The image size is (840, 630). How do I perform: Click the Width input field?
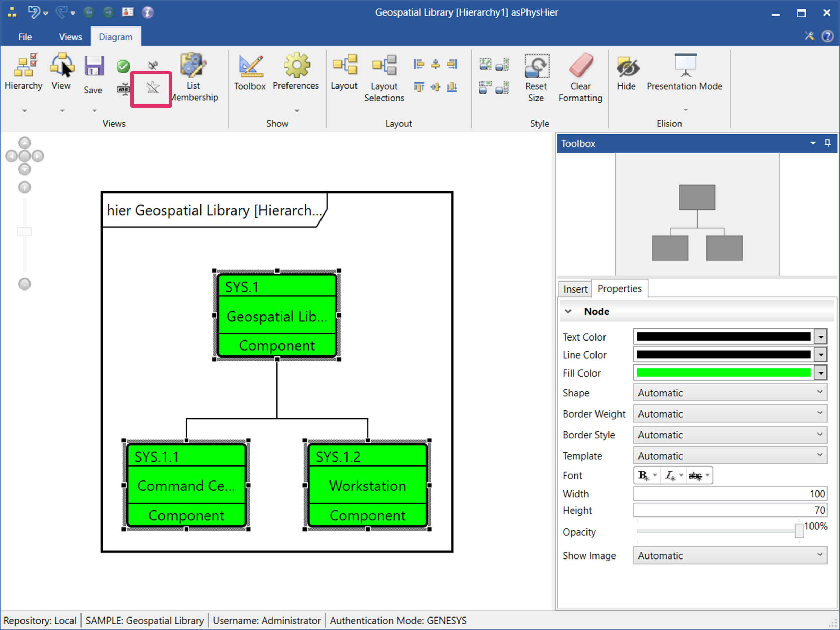pos(729,494)
